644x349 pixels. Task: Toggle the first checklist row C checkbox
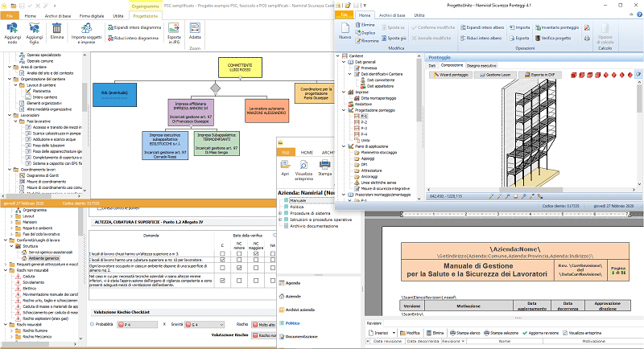(223, 253)
